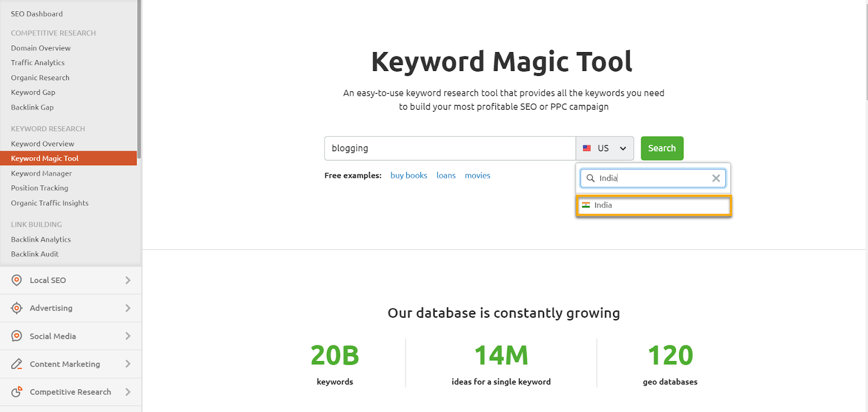Screen dimensions: 868x412
Task: Expand the Advertising section chevron
Action: [128, 308]
